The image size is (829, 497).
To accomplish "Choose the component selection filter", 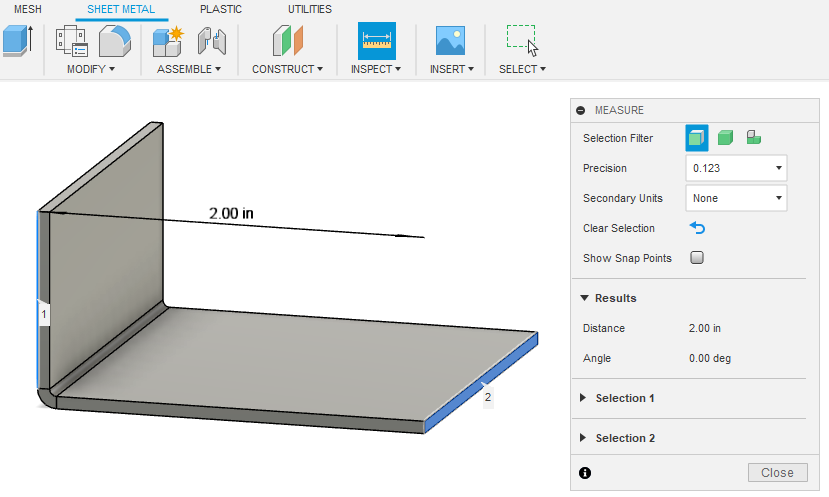I will point(755,138).
